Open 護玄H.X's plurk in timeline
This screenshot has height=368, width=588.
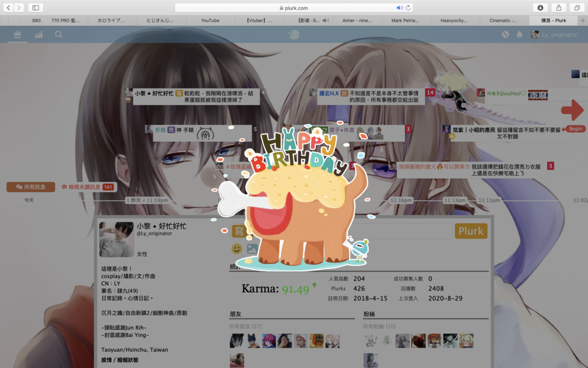pos(372,97)
